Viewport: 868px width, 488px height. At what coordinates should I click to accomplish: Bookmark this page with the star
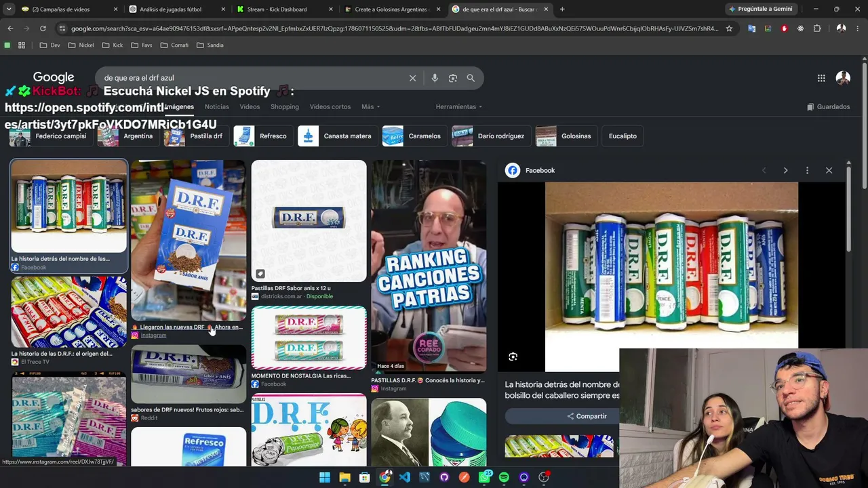coord(729,28)
